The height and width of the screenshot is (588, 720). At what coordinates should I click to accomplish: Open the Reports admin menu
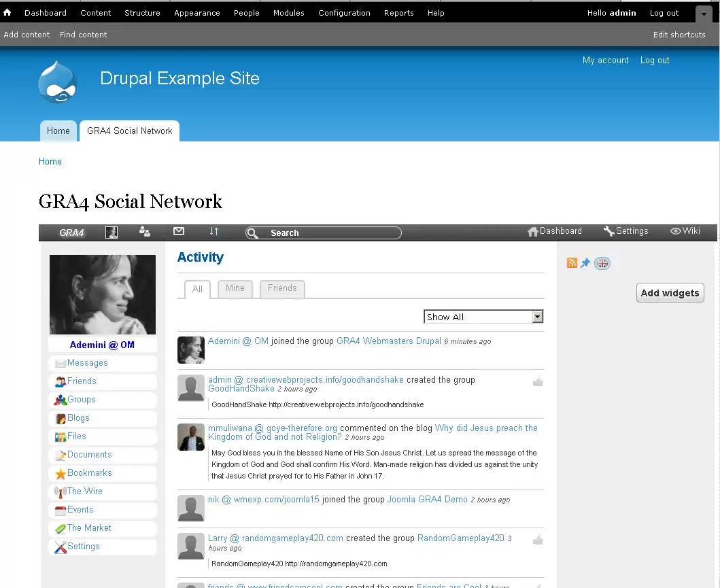click(399, 13)
